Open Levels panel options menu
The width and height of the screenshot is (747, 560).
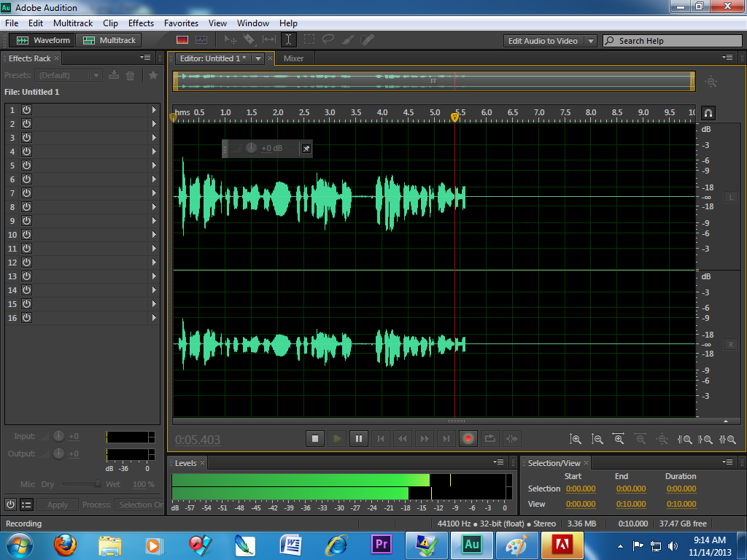[498, 462]
